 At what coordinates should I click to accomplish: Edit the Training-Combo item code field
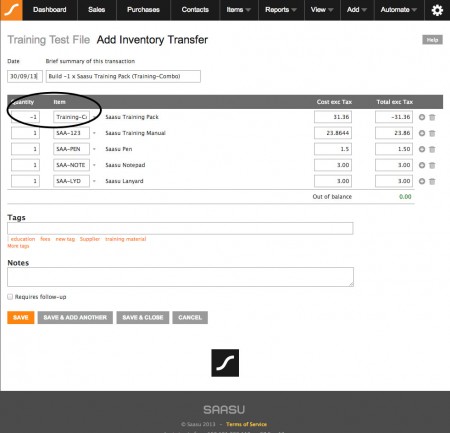71,117
